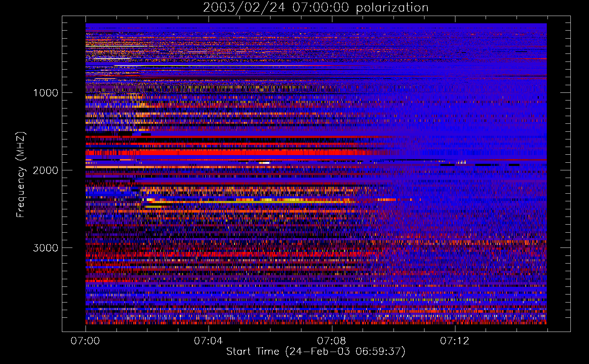The height and width of the screenshot is (364, 589).
Task: Click the 'Frequency (MHZ)' y-axis label
Action: [21, 175]
